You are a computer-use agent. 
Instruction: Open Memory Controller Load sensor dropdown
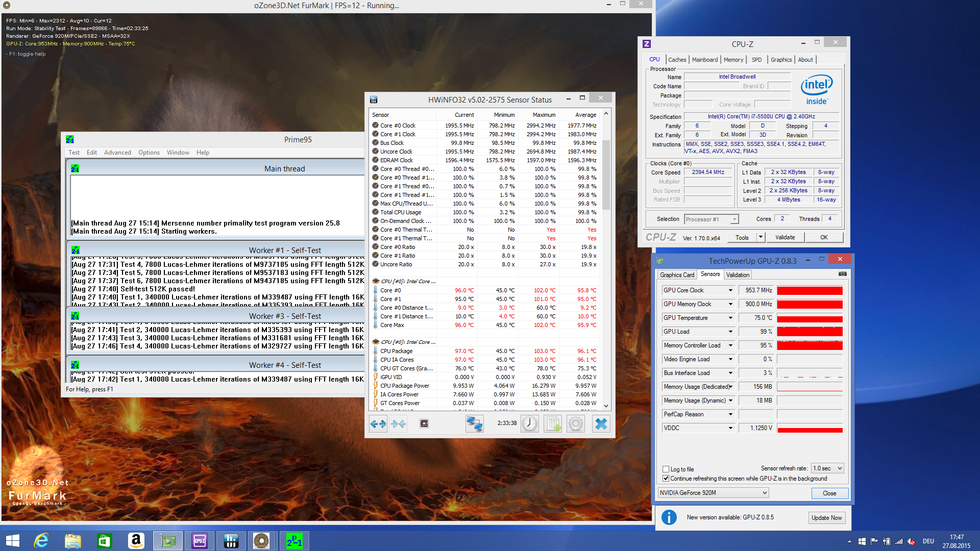click(730, 345)
